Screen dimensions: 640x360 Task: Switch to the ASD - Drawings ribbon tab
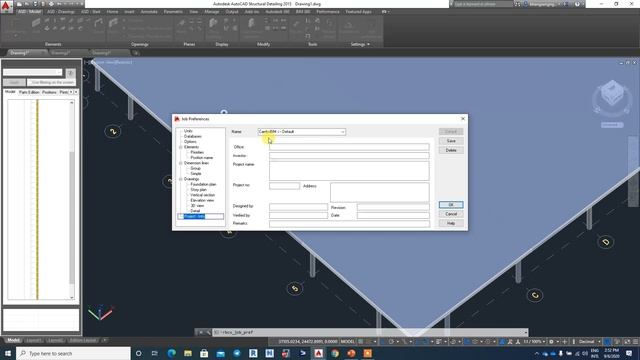coord(60,12)
